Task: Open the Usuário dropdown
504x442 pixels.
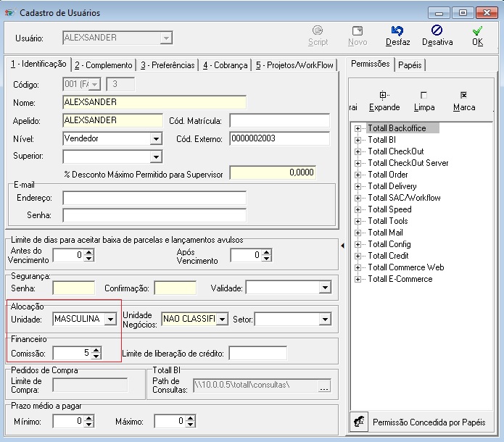Action: click(x=166, y=38)
